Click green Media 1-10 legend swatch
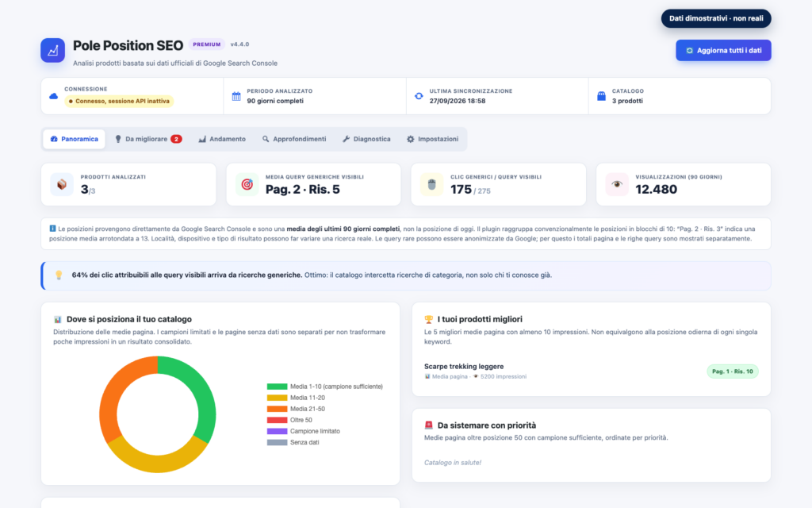Image resolution: width=812 pixels, height=508 pixels. tap(277, 387)
